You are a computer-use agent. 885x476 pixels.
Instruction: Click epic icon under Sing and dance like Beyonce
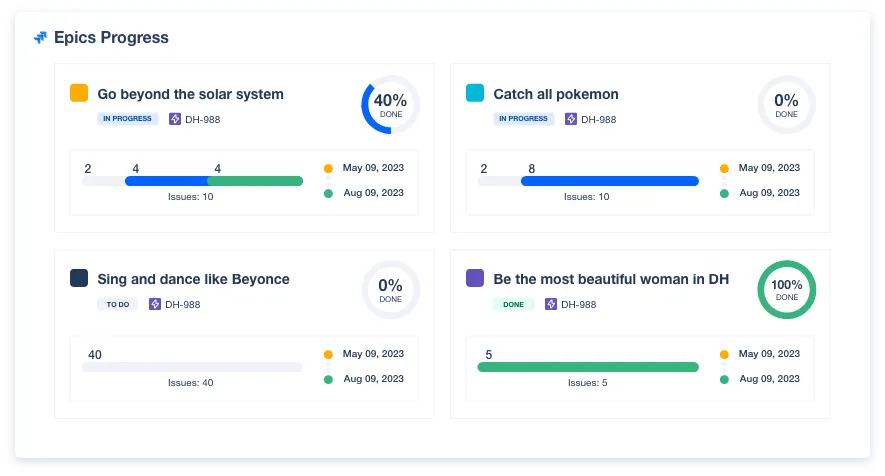coord(155,304)
